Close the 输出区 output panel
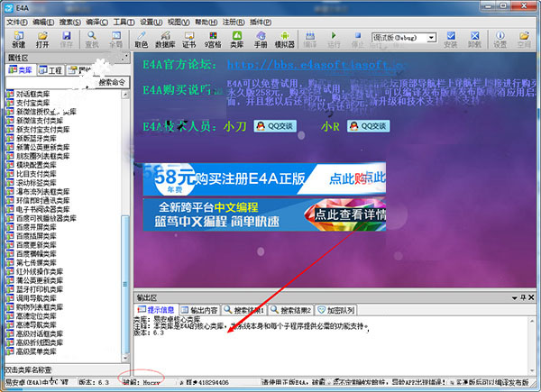Viewport: 541px width, 392px height. pyautogui.click(x=531, y=297)
